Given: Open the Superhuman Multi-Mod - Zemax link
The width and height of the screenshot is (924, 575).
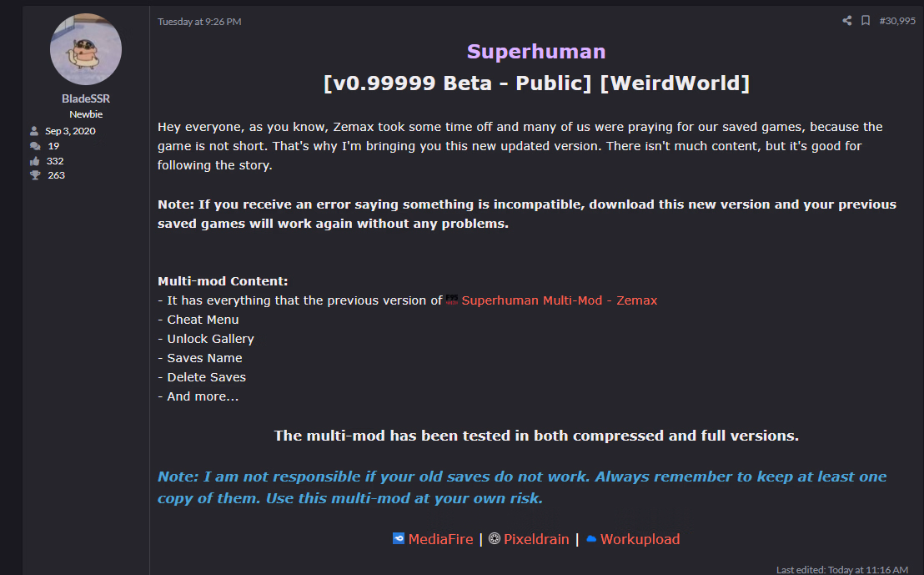Looking at the screenshot, I should click(x=560, y=300).
